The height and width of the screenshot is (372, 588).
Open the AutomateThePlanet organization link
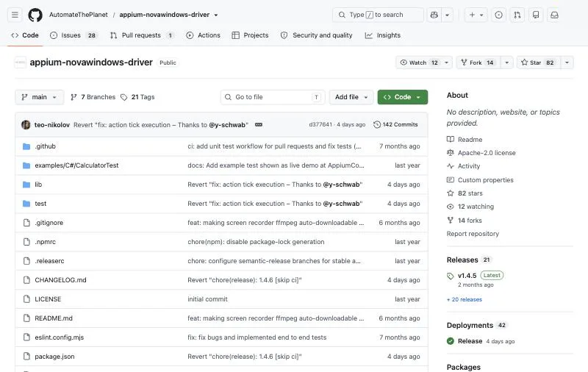79,15
